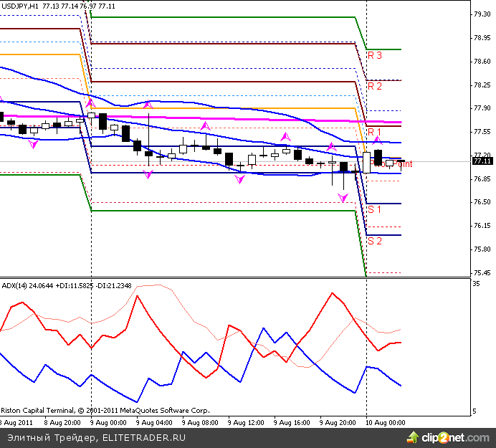Select the R 1 resistance label

click(374, 132)
